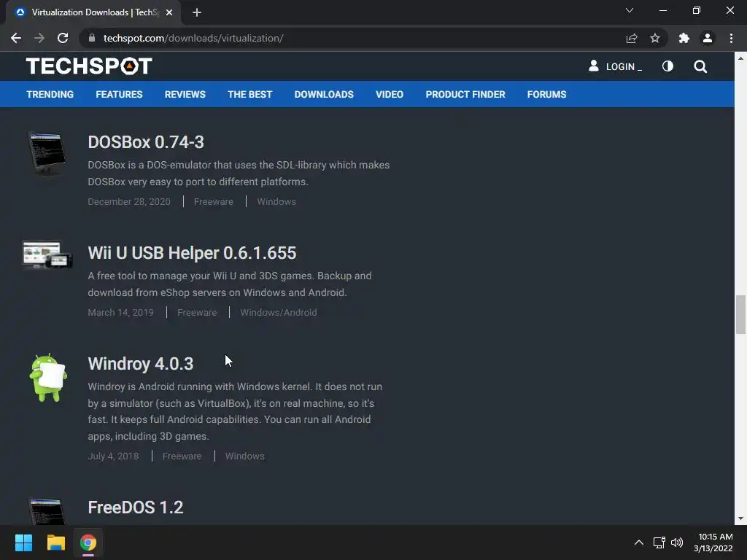Click the share this page icon
The width and height of the screenshot is (747, 560).
(x=632, y=38)
